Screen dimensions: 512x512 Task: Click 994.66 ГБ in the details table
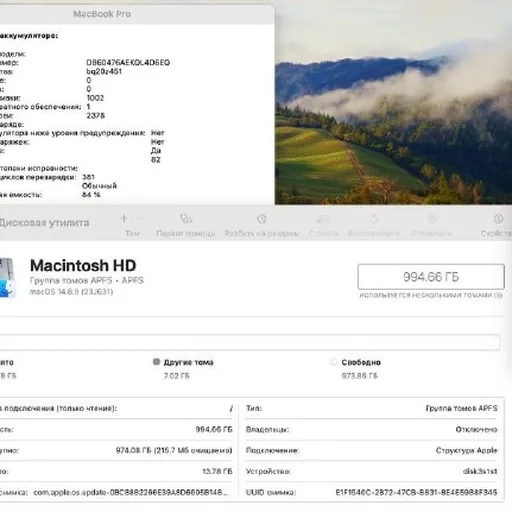[x=214, y=429]
